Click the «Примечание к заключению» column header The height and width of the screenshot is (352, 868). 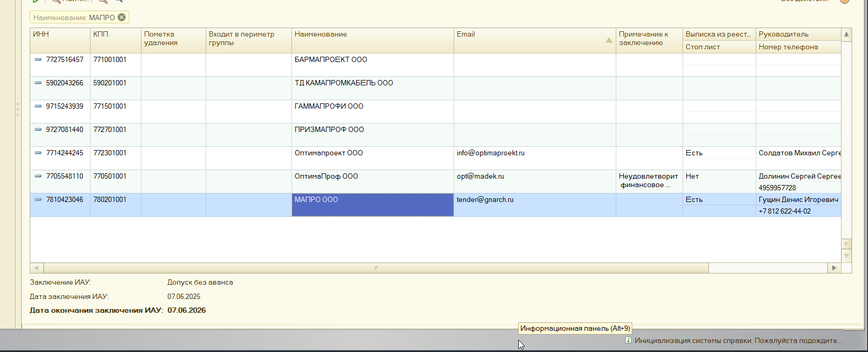(x=649, y=40)
